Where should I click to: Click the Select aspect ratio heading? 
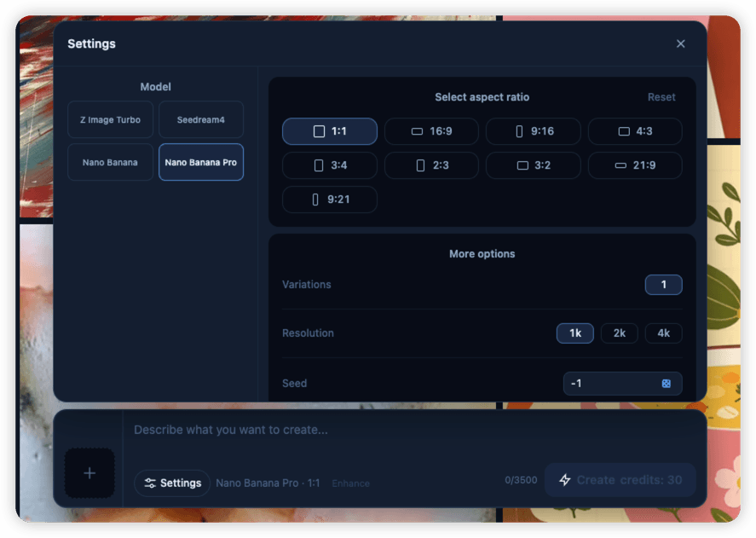coord(482,97)
